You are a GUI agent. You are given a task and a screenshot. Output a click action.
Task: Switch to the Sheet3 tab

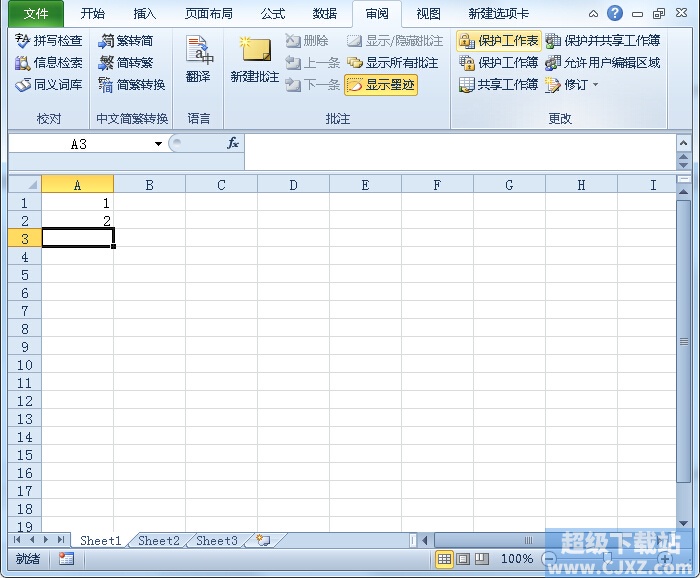coord(217,541)
